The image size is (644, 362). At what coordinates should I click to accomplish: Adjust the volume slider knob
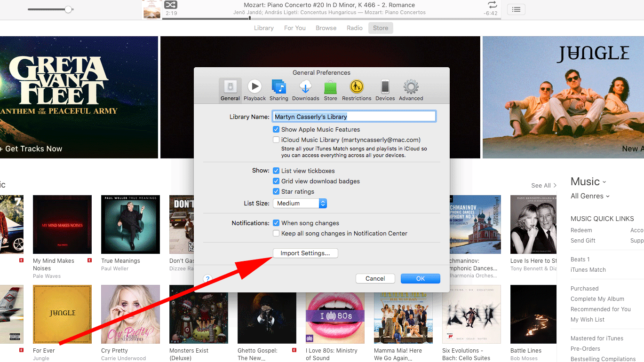[69, 9]
